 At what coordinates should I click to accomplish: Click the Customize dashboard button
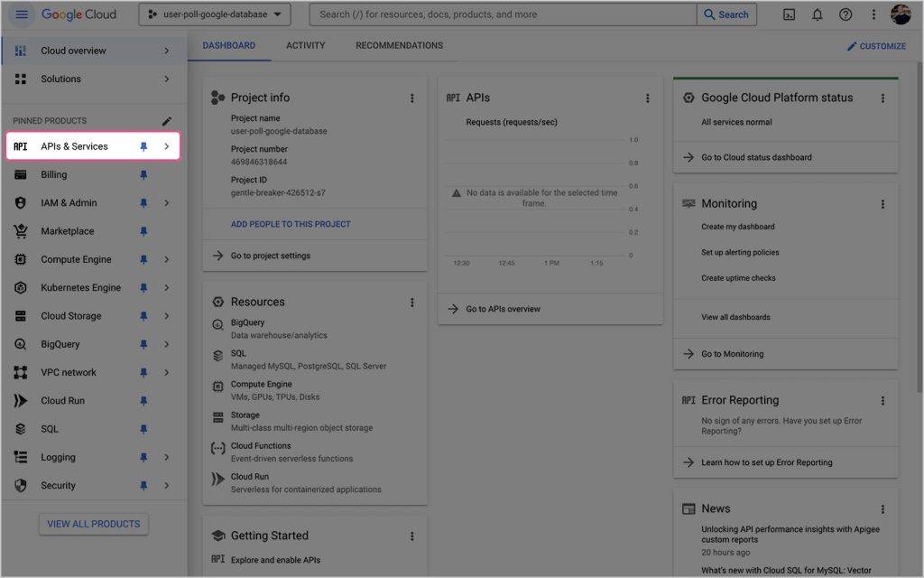(x=876, y=47)
